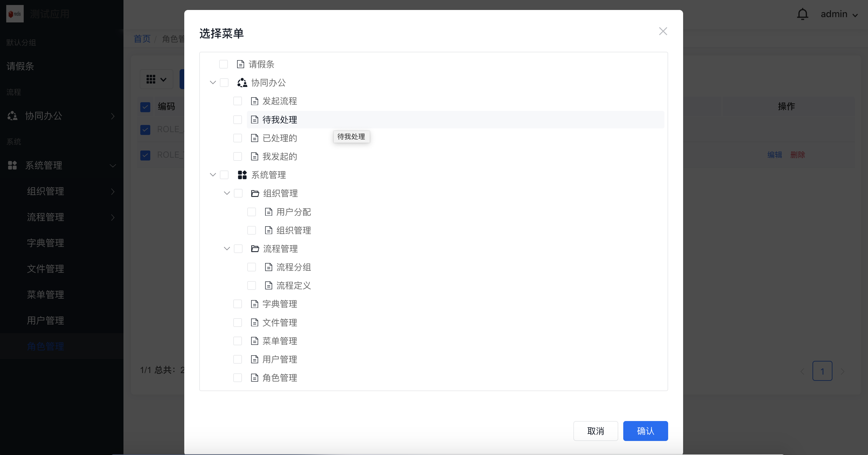Uncheck the select-all checkbox in table header
Viewport: 868px width, 455px height.
(145, 107)
